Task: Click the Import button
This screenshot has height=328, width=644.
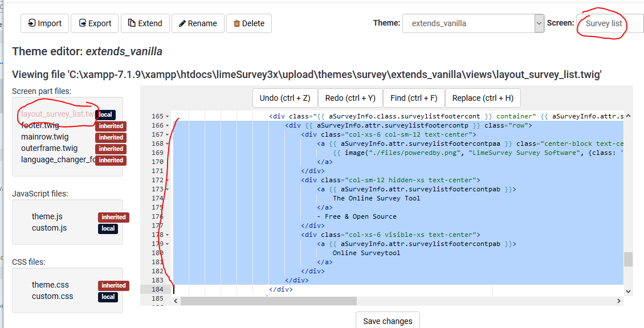Action: (x=44, y=23)
